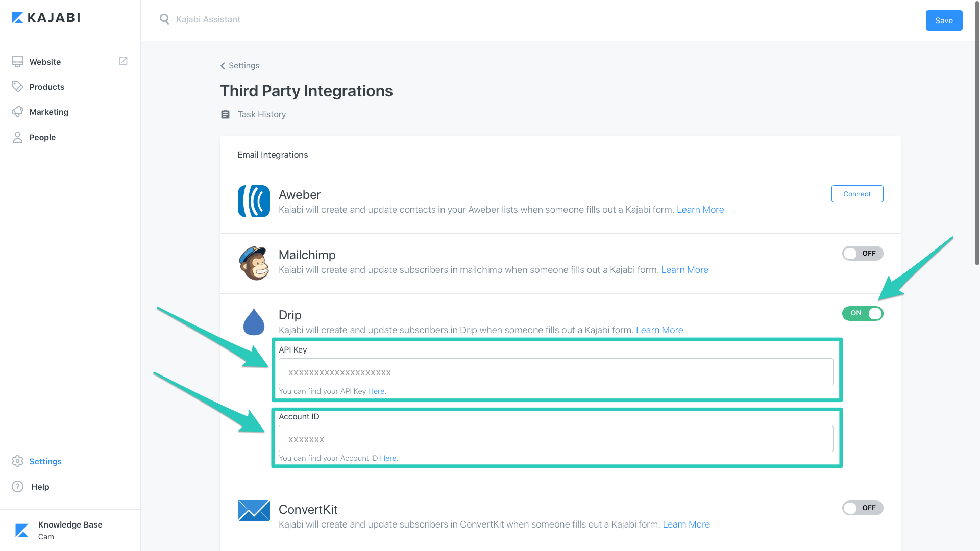
Task: Click the Knowledge Base Cam account name
Action: 70,530
